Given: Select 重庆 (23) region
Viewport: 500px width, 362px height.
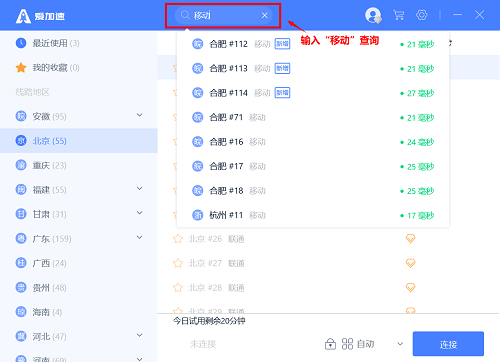Looking at the screenshot, I should click(79, 165).
